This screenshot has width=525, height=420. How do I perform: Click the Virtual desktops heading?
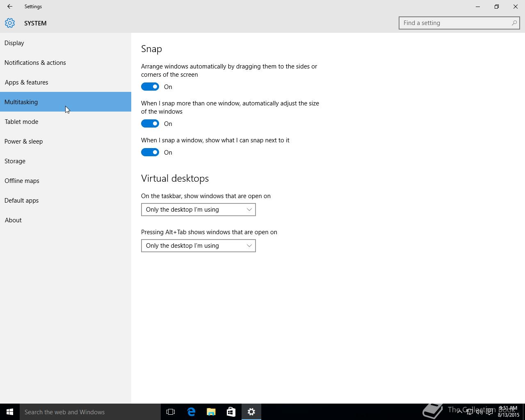click(x=175, y=178)
